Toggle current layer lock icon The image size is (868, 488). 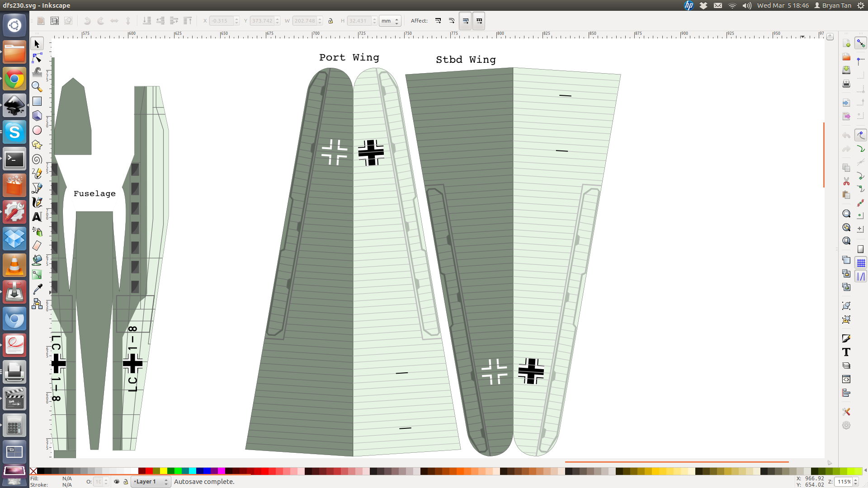pyautogui.click(x=126, y=482)
